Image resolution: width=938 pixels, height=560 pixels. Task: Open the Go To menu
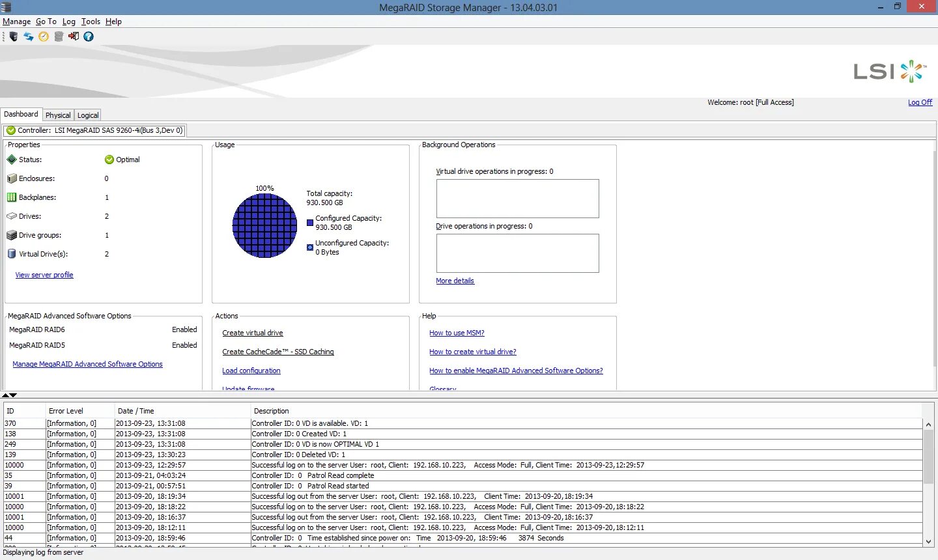46,21
